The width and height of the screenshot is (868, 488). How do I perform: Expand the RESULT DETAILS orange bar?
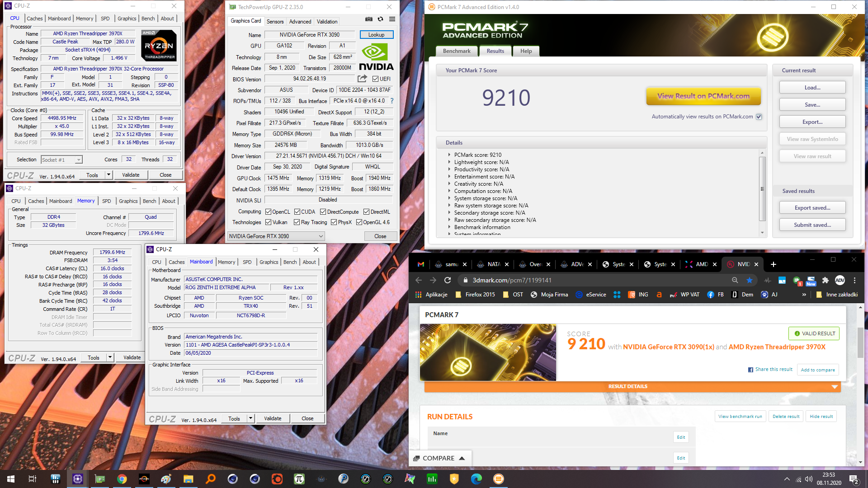[x=632, y=387]
